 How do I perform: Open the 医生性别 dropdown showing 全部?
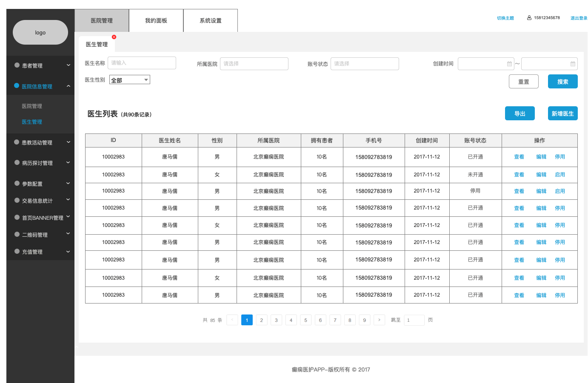coord(130,80)
